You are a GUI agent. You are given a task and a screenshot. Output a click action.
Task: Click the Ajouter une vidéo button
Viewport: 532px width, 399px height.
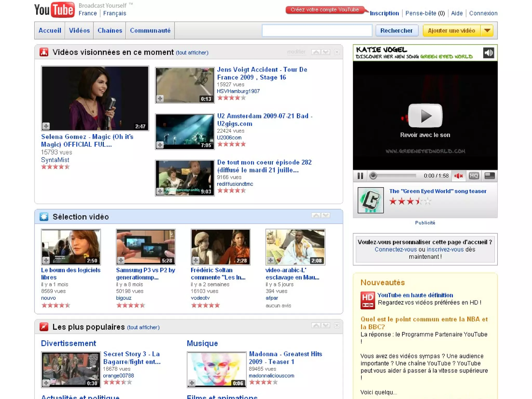452,31
